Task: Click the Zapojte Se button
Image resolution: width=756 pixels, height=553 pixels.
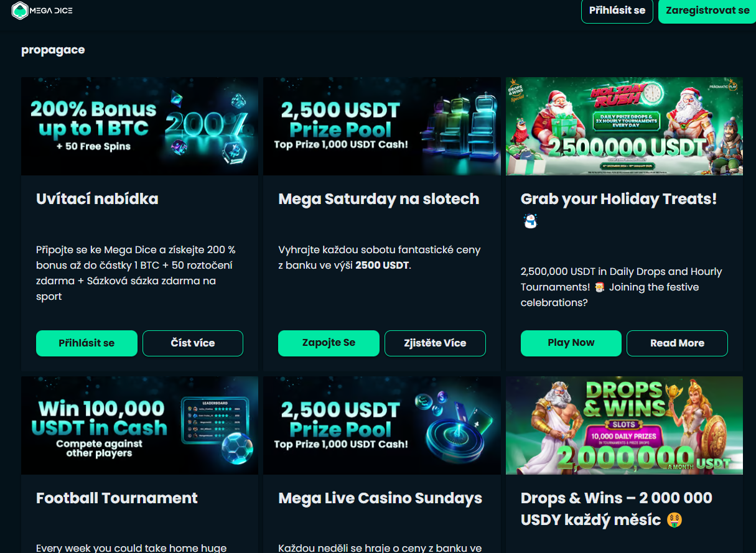Action: [329, 343]
